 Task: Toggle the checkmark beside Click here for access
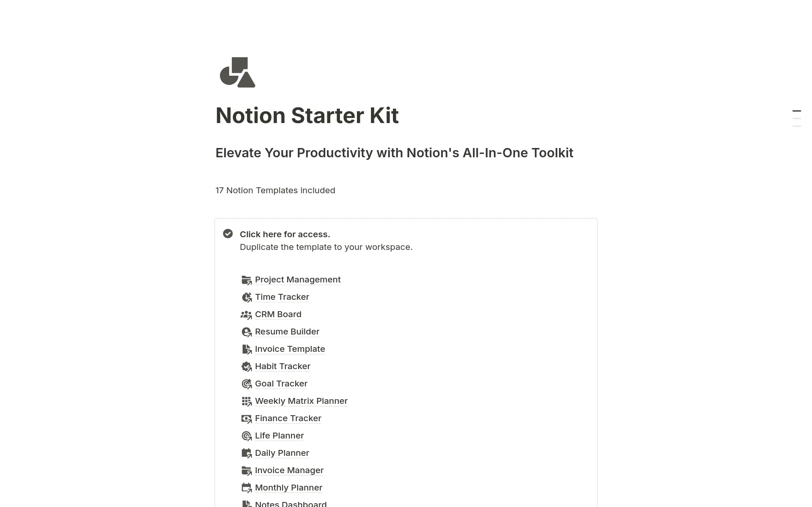[228, 233]
